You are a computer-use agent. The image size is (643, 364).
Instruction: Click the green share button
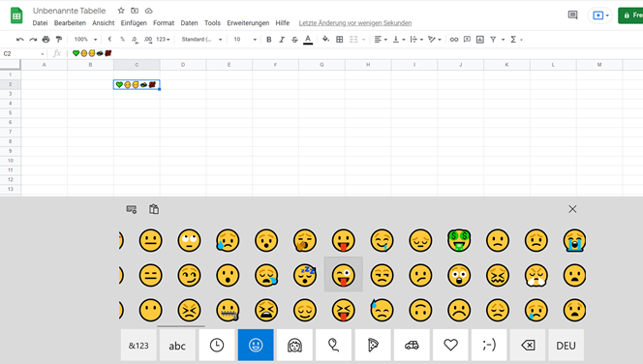(630, 15)
